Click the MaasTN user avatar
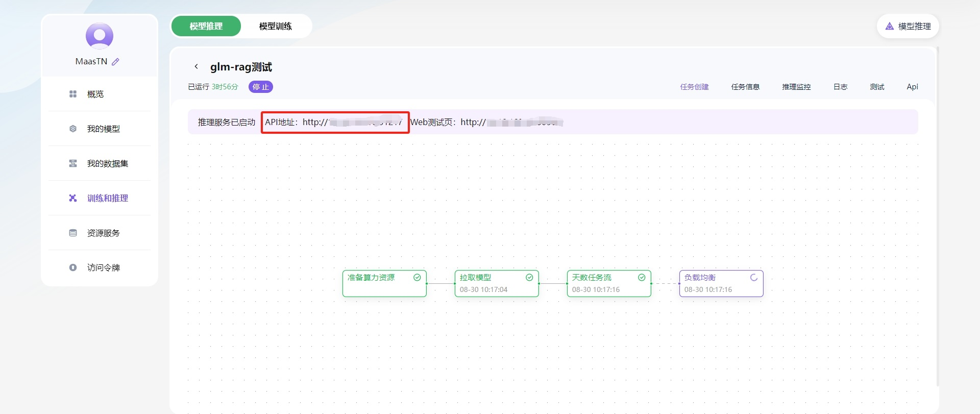This screenshot has height=414, width=980. pyautogui.click(x=100, y=36)
